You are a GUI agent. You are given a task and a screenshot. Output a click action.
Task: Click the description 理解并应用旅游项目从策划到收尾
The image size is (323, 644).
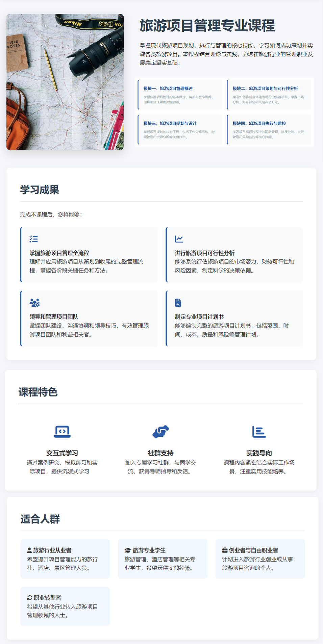pyautogui.click(x=86, y=266)
